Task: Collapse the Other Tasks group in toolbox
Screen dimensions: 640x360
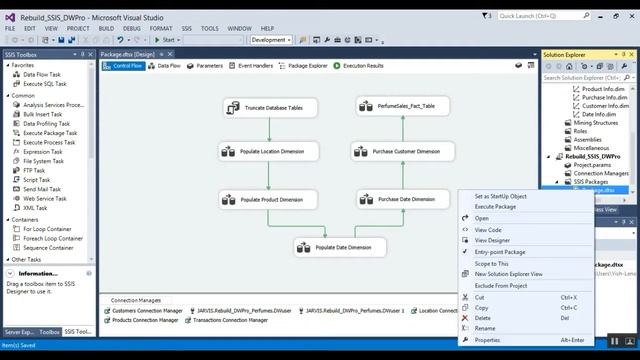Action: (x=8, y=260)
